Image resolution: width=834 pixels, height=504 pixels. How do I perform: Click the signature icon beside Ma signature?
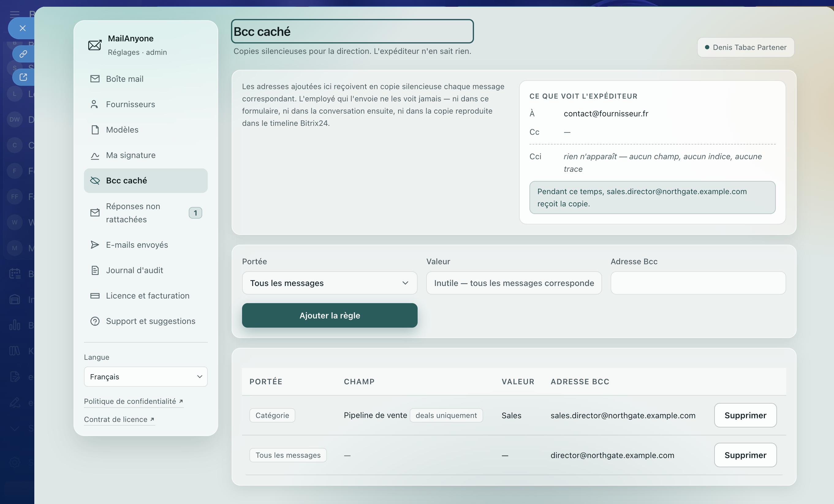(x=95, y=155)
